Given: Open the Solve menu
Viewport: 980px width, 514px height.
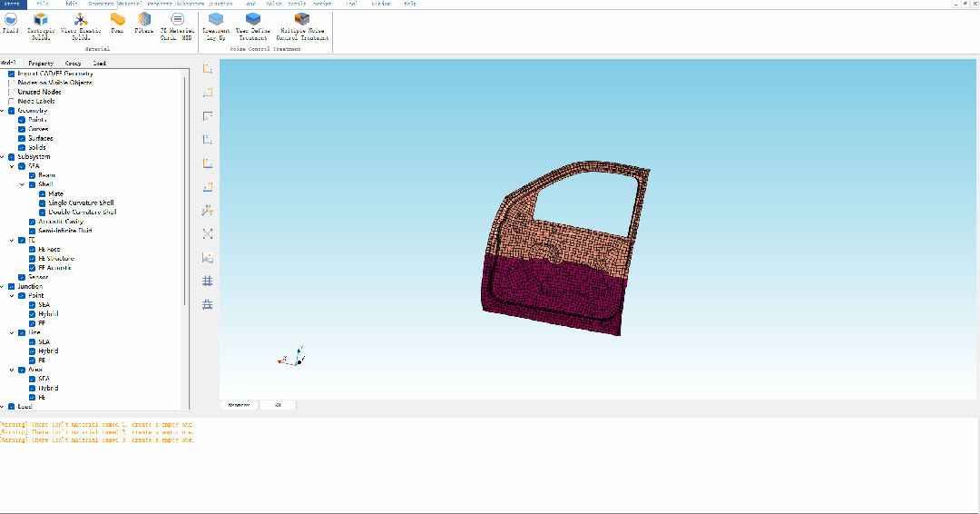Looking at the screenshot, I should point(273,4).
